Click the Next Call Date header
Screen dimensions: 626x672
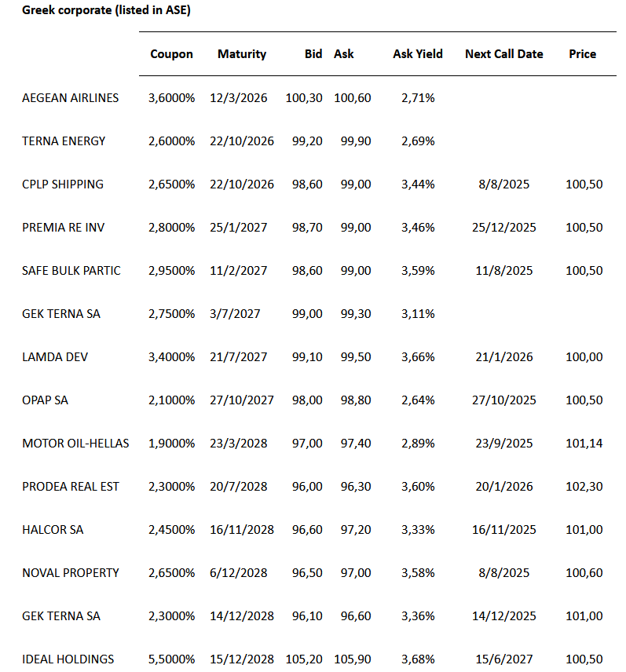pyautogui.click(x=504, y=54)
